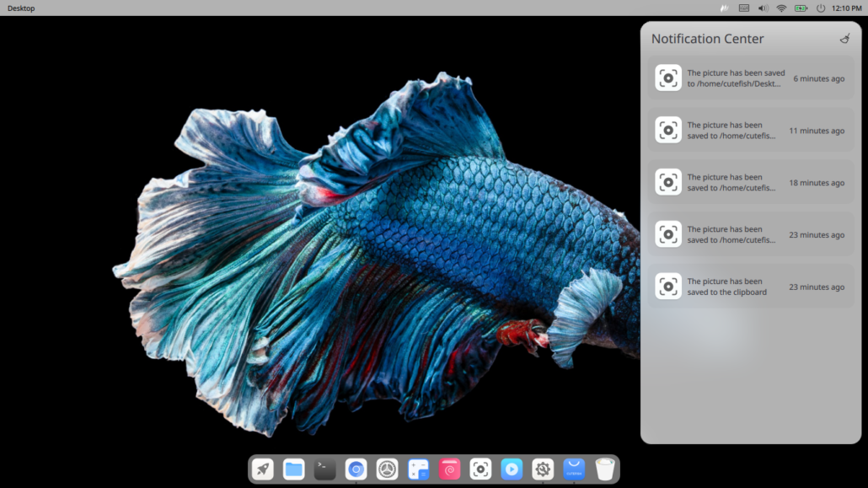Click the '6 minutes ago' timestamp
This screenshot has height=488, width=868.
tap(819, 78)
